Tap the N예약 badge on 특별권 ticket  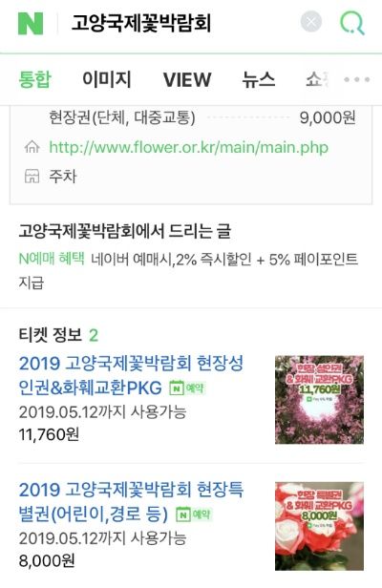click(194, 514)
